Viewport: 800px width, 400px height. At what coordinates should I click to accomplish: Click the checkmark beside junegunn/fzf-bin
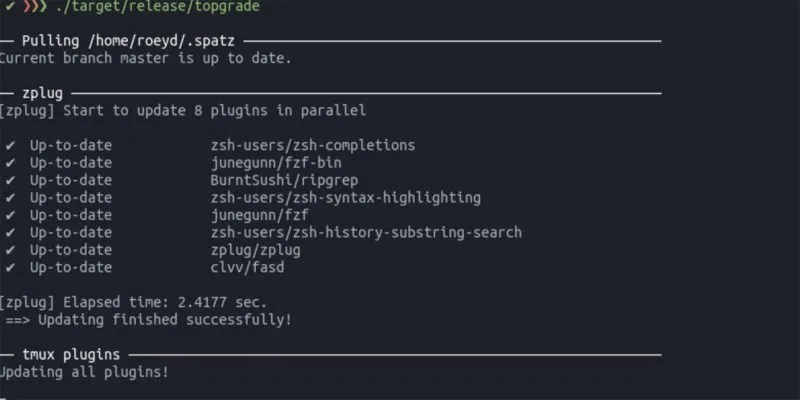(x=10, y=163)
